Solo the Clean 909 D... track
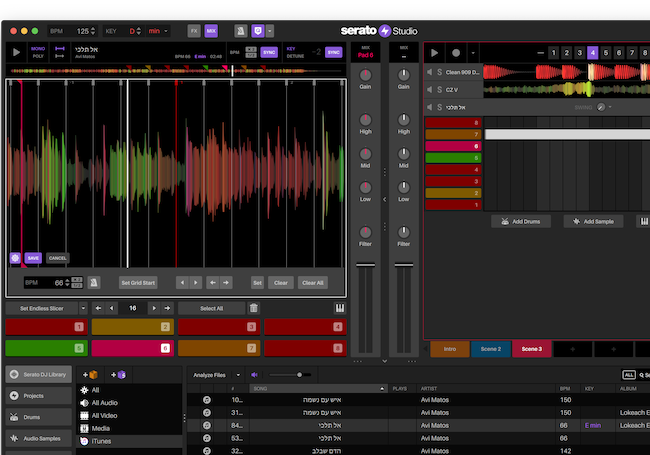Image resolution: width=650 pixels, height=455 pixels. point(439,72)
